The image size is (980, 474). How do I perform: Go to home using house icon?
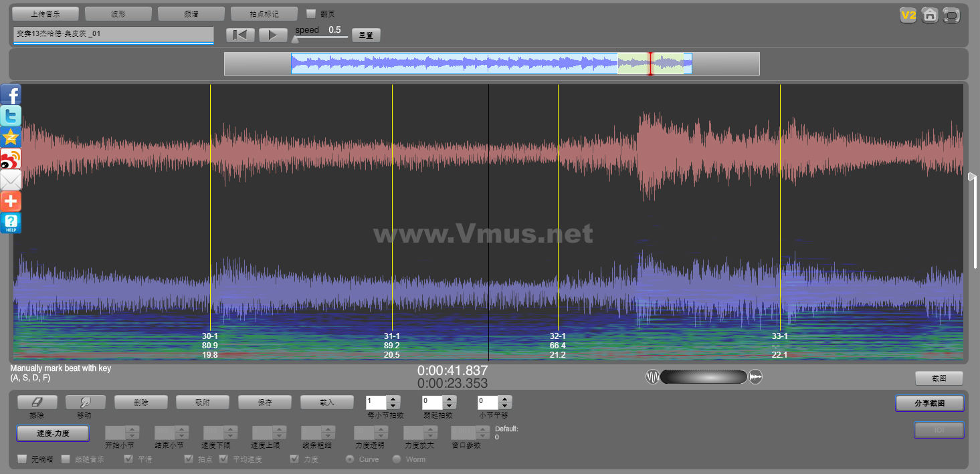coord(930,15)
